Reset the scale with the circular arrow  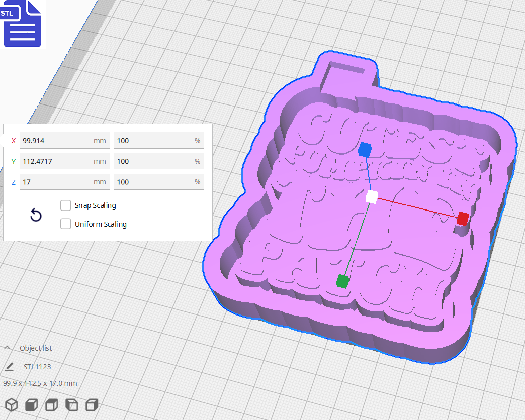(x=35, y=215)
